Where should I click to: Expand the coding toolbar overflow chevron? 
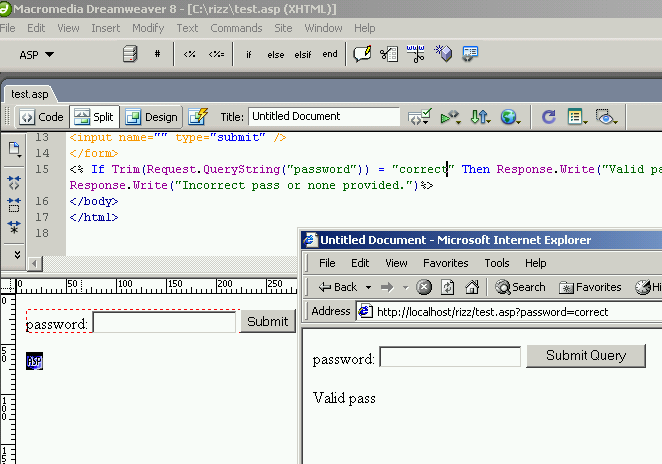(15, 255)
